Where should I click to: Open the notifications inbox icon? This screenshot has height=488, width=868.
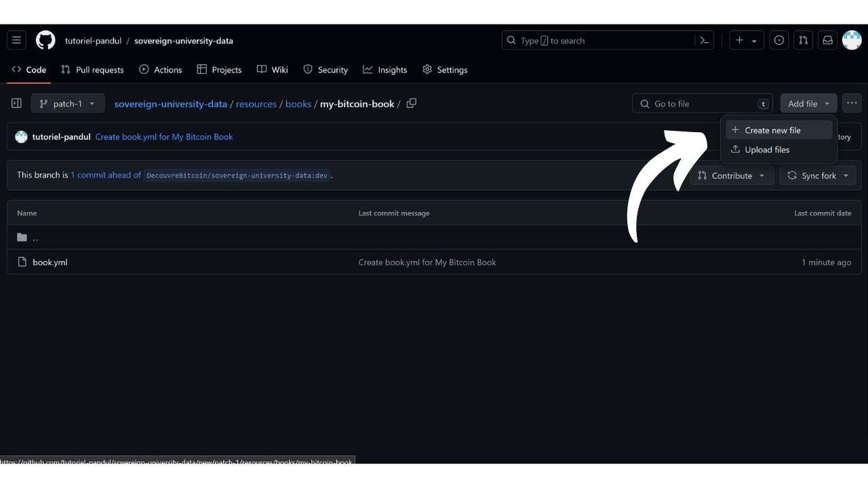(x=827, y=41)
